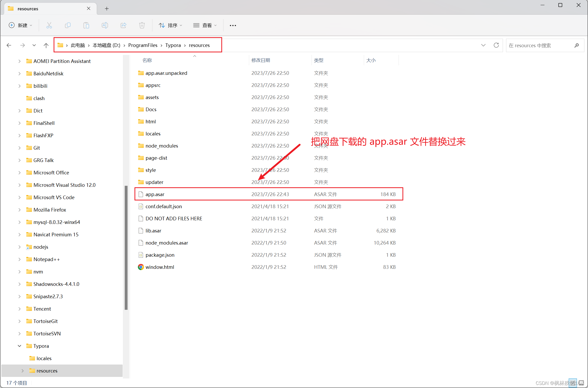Expand address bar history dropdown

coord(483,45)
